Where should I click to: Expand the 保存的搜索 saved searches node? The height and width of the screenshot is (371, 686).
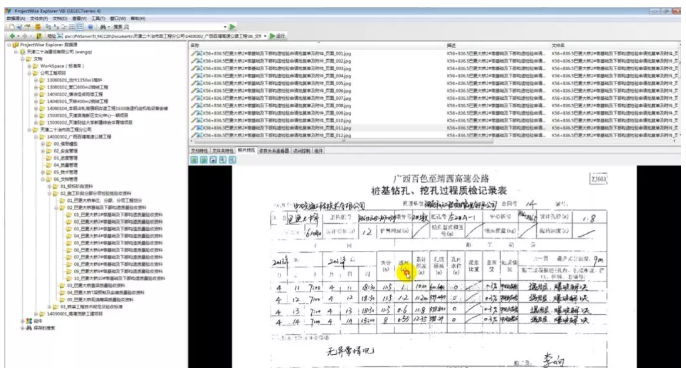click(22, 328)
